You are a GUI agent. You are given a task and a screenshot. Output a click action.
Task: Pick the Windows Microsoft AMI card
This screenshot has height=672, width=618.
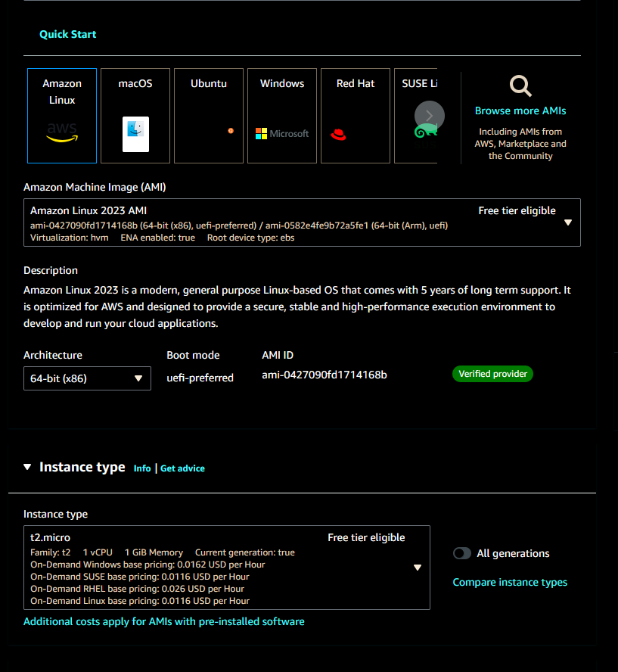point(281,116)
